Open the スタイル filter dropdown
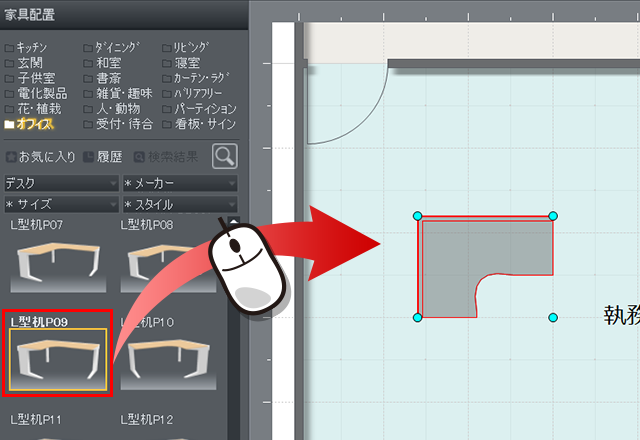 click(x=179, y=204)
